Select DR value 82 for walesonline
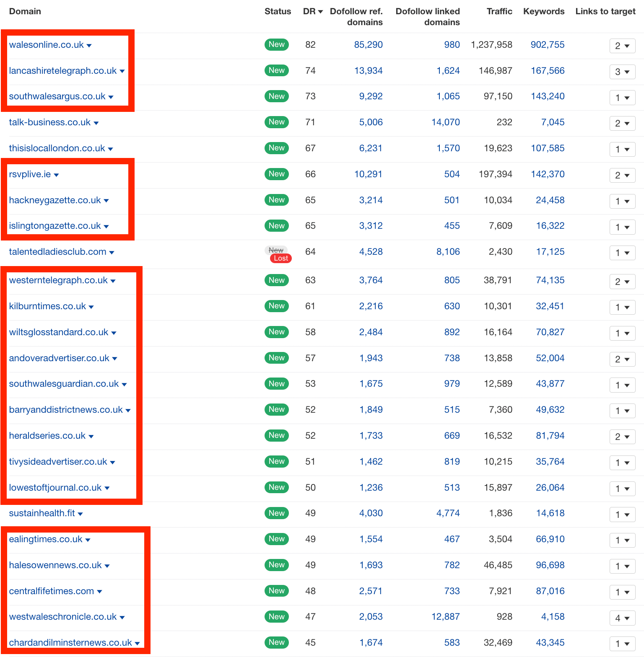 pyautogui.click(x=310, y=45)
